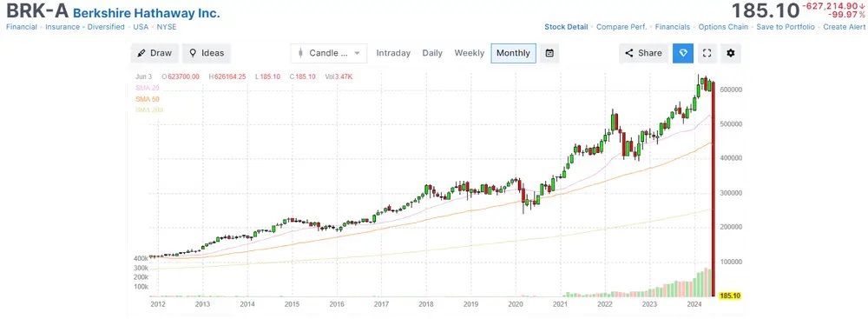This screenshot has width=868, height=319.
Task: Share the chart
Action: 644,53
